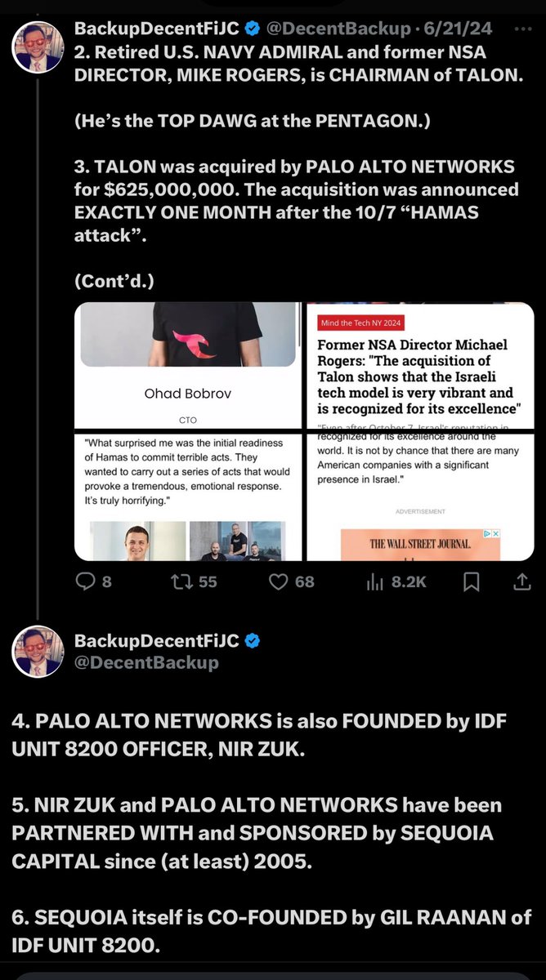This screenshot has height=980, width=546.
Task: Click the verified badge on first tweet
Action: pos(253,29)
